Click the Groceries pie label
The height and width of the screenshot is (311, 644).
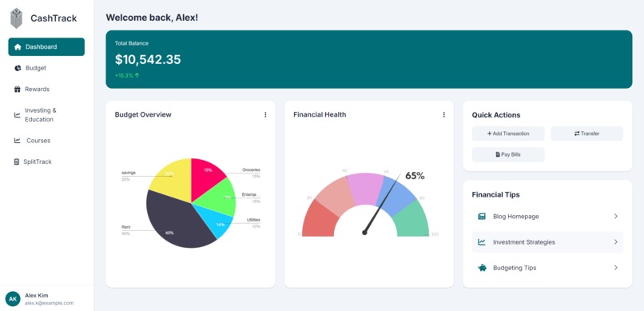(x=251, y=170)
